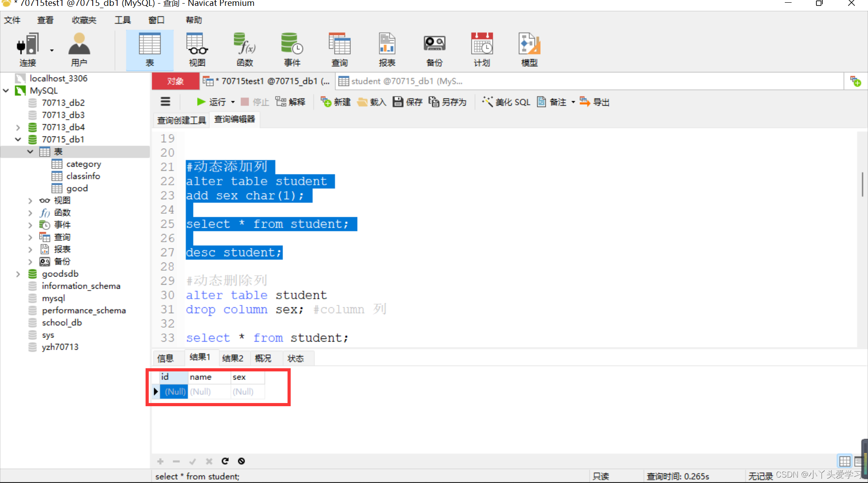Open the 帮助 menu
This screenshot has height=483, width=868.
194,20
